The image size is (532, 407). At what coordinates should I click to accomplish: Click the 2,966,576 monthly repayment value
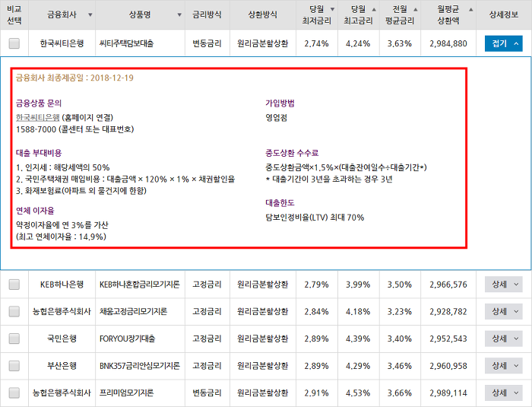[x=448, y=285]
